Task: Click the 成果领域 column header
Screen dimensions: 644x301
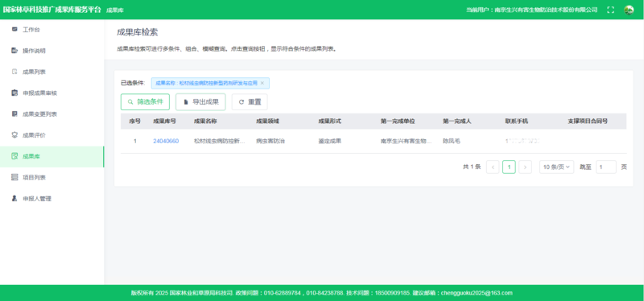Action: pyautogui.click(x=268, y=122)
